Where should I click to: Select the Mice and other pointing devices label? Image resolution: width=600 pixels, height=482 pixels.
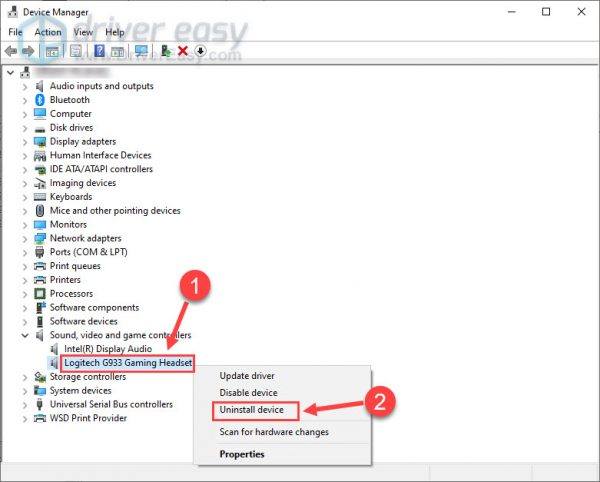pyautogui.click(x=115, y=211)
